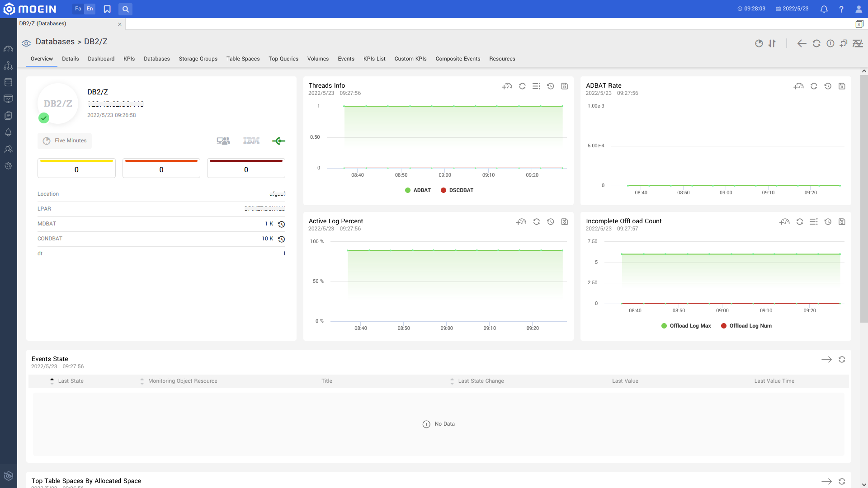Refresh the Active Log Percent chart
Screen dimensions: 868x488
(x=536, y=221)
